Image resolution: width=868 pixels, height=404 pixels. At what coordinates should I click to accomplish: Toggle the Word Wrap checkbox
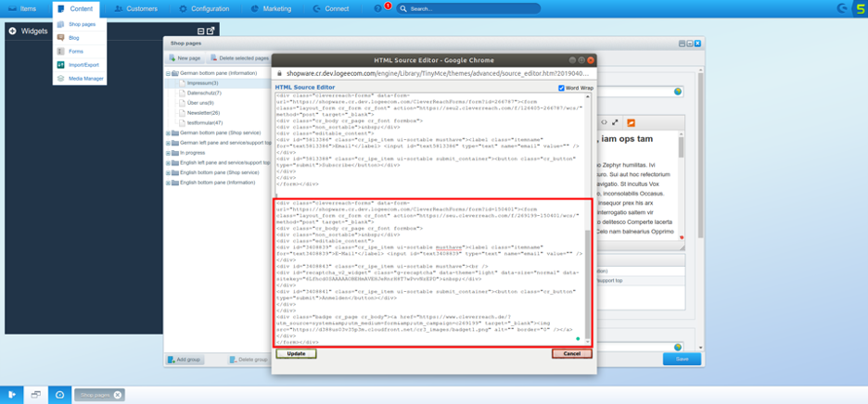click(561, 88)
